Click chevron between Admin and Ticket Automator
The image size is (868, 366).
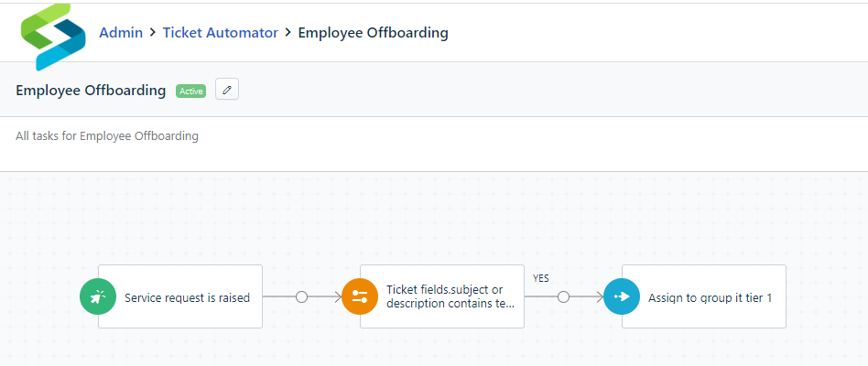[153, 33]
